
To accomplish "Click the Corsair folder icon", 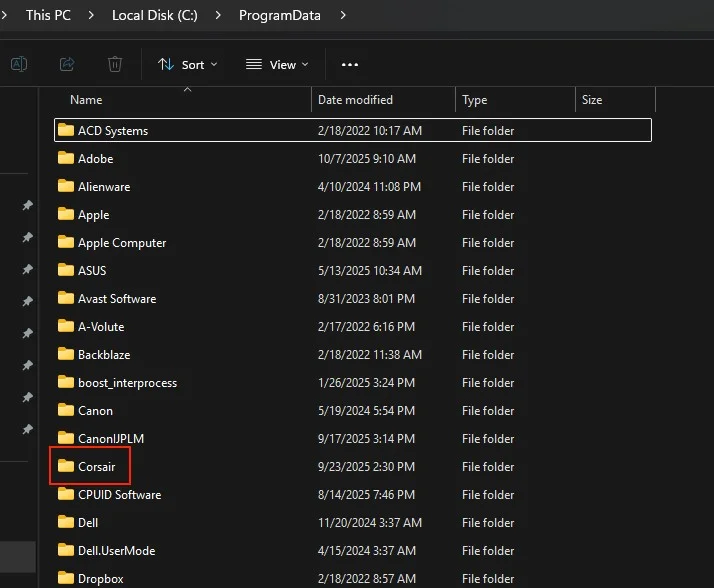I will [66, 467].
